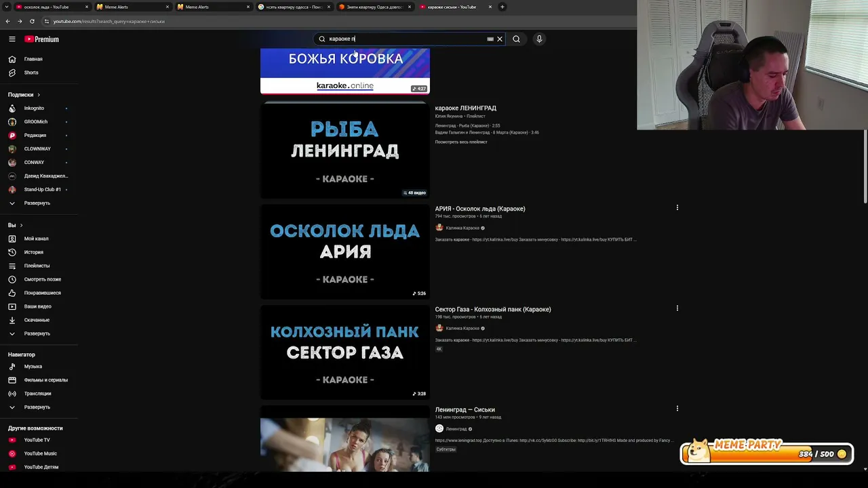Focus the YouTube search input field
The height and width of the screenshot is (488, 868).
406,39
